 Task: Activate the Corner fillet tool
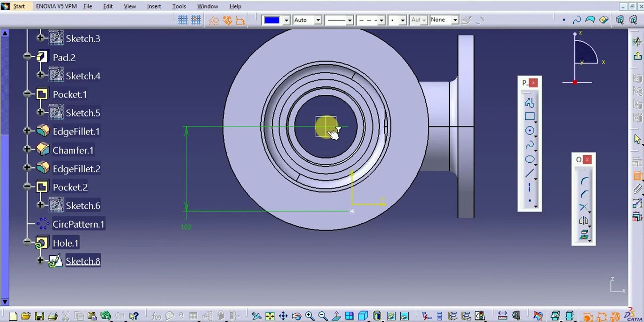584,182
